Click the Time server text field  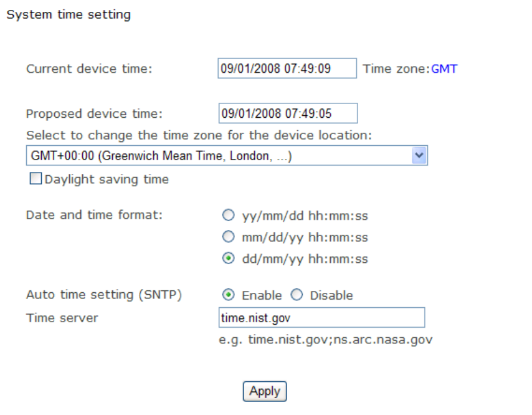click(x=321, y=318)
